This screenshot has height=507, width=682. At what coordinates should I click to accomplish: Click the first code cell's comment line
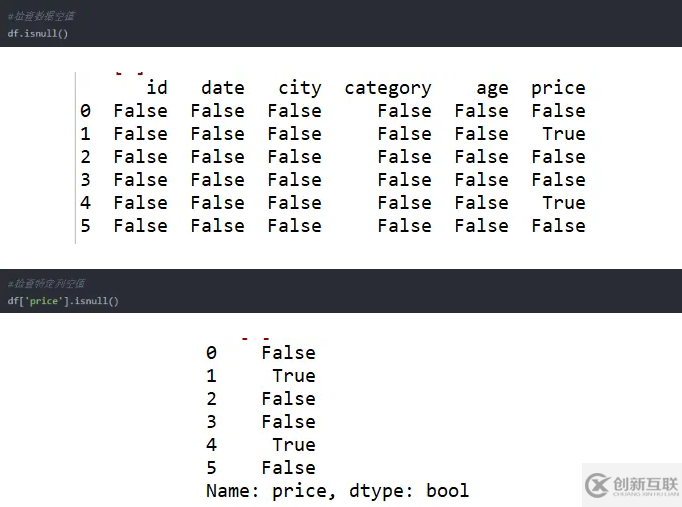pos(41,16)
